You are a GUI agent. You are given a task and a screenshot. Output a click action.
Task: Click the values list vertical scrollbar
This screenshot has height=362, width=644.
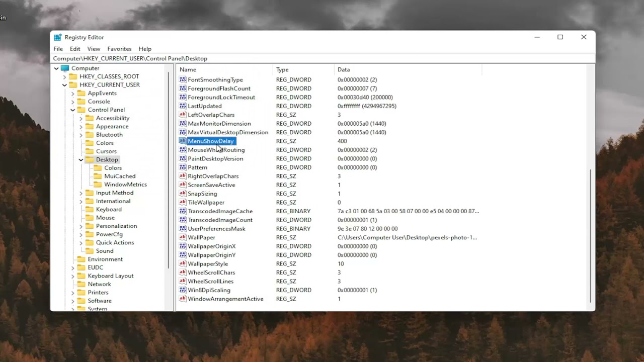coord(590,235)
